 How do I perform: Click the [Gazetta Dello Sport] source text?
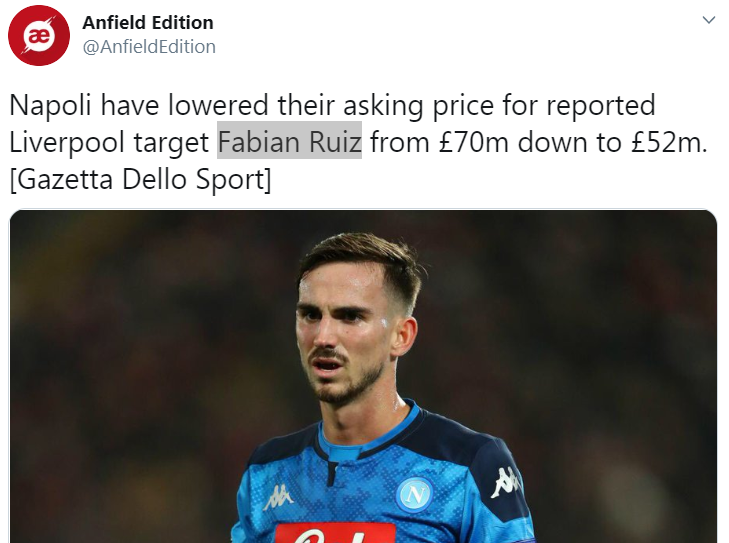(x=140, y=181)
